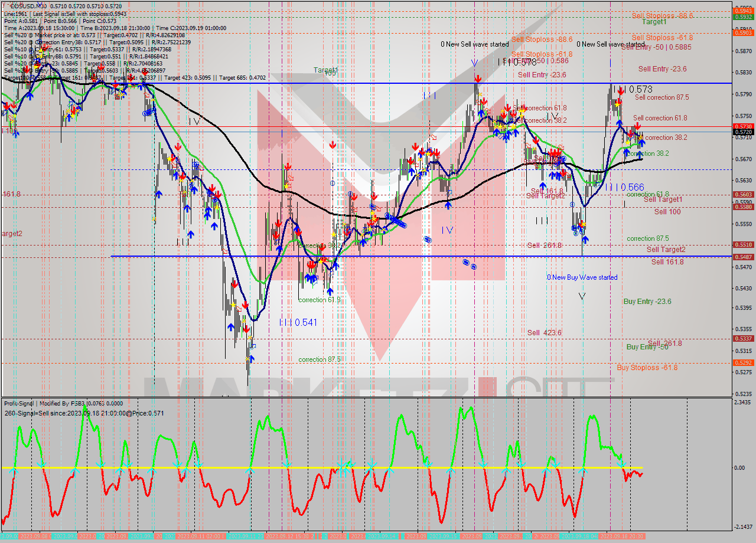
Task: Select the green 0.5932 price tag
Action: 742,17
